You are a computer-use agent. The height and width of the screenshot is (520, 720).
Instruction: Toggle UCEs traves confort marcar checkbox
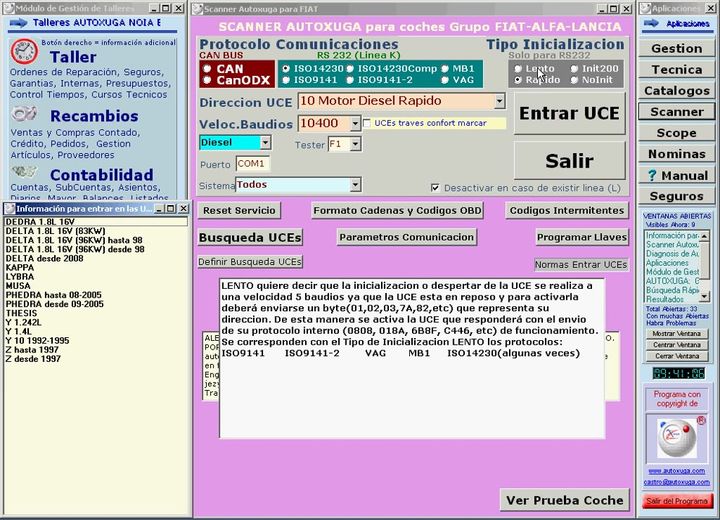[x=367, y=123]
